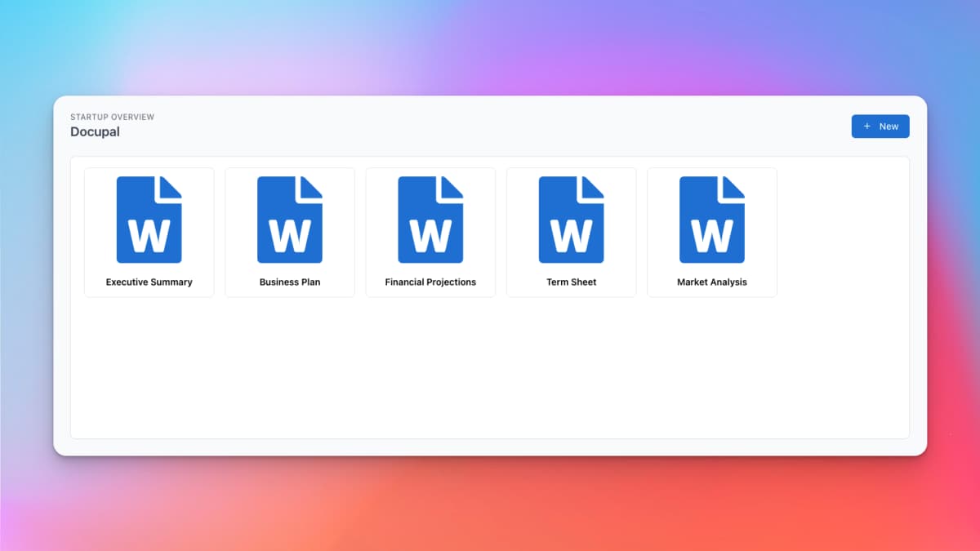980x551 pixels.
Task: Select the Financial Projections document icon
Action: coord(430,220)
